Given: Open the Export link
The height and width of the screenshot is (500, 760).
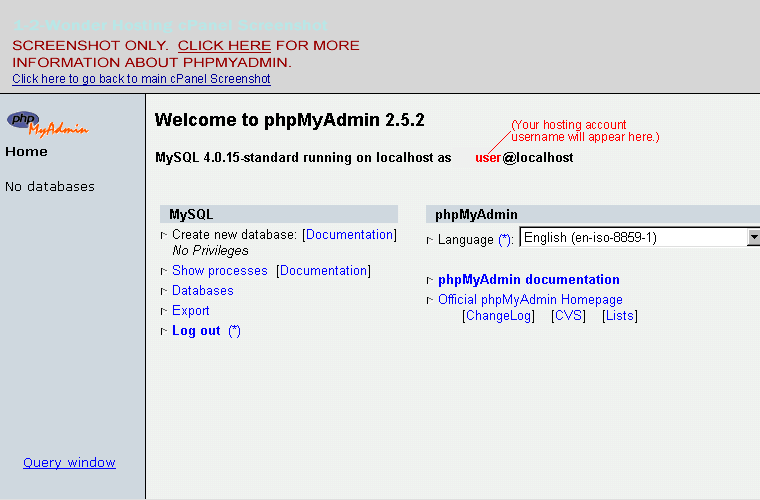Looking at the screenshot, I should pos(190,311).
